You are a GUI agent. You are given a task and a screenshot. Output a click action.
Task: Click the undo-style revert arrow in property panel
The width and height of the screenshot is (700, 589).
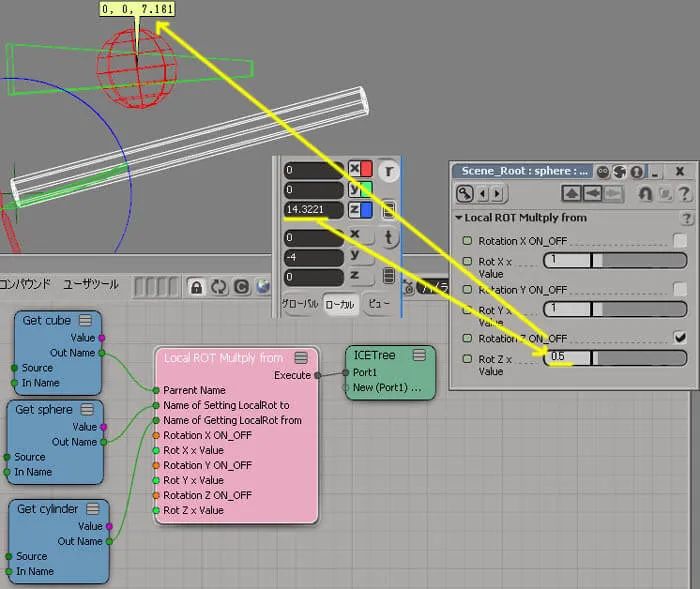pyautogui.click(x=645, y=194)
